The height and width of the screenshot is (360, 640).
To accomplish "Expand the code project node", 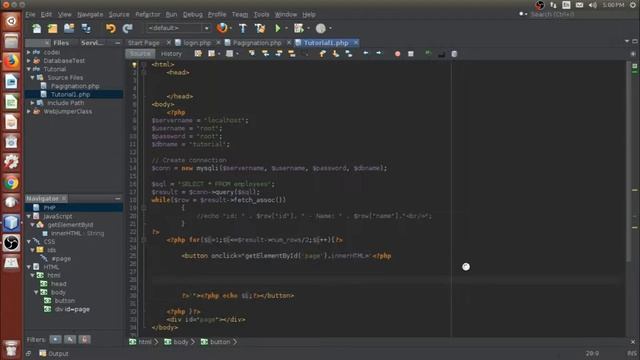I will tap(29, 52).
